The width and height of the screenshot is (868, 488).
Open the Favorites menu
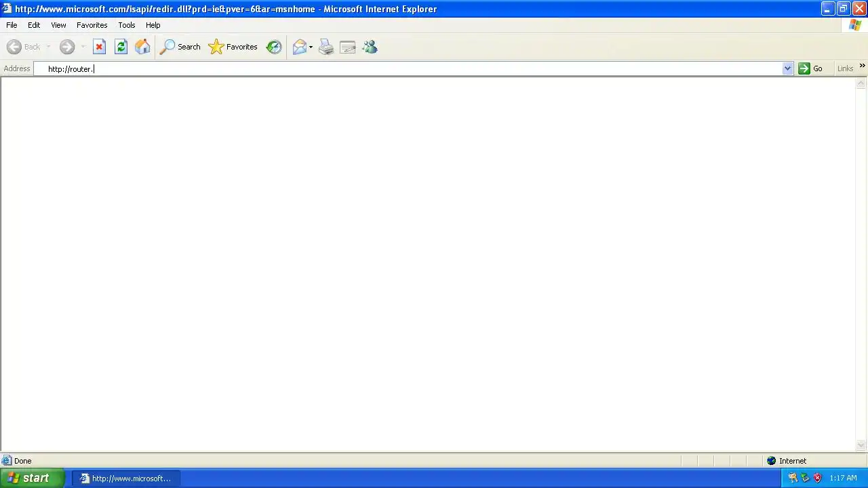click(92, 25)
